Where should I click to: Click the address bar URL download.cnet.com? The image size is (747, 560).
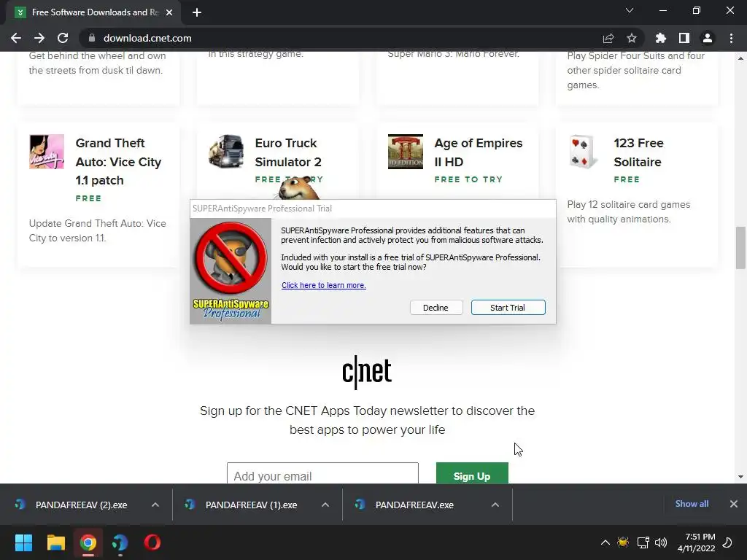pos(147,38)
